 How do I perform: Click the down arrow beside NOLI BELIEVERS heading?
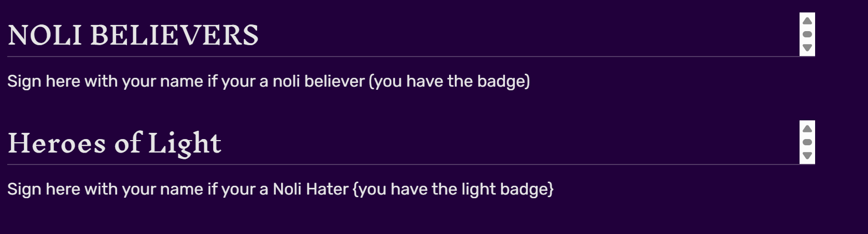click(807, 48)
